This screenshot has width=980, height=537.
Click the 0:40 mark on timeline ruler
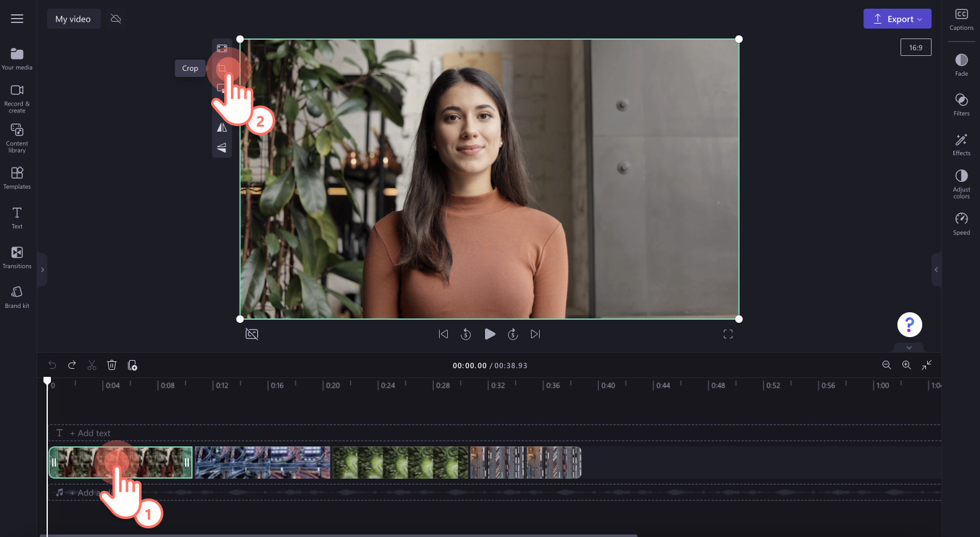pos(607,386)
